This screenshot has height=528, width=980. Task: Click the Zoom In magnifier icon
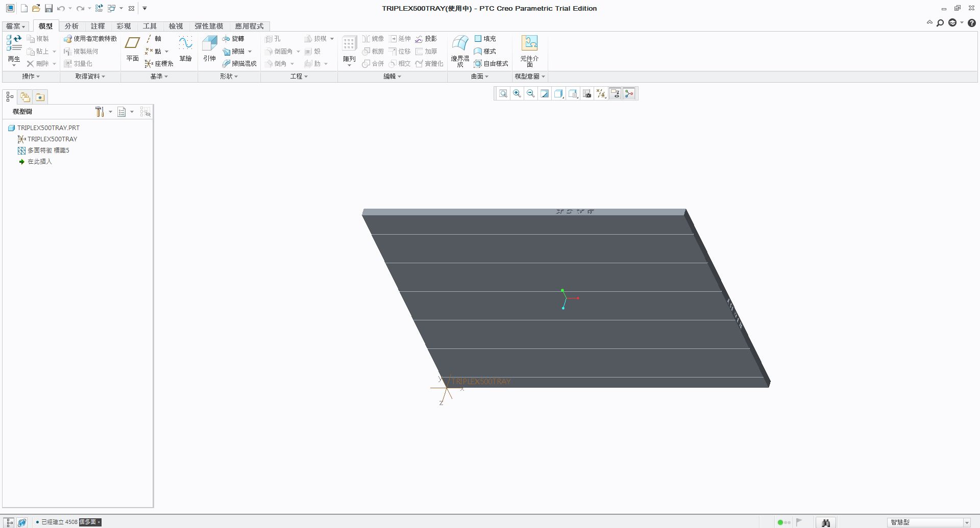point(517,93)
